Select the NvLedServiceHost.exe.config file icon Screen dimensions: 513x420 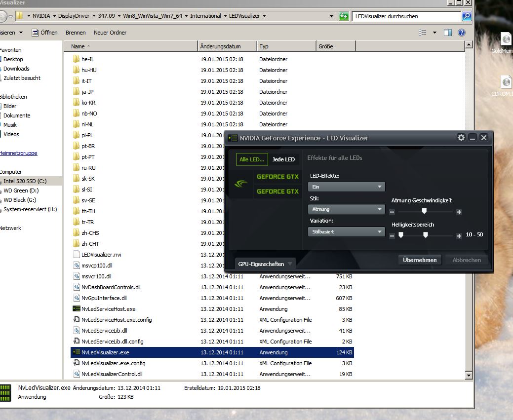(77, 319)
